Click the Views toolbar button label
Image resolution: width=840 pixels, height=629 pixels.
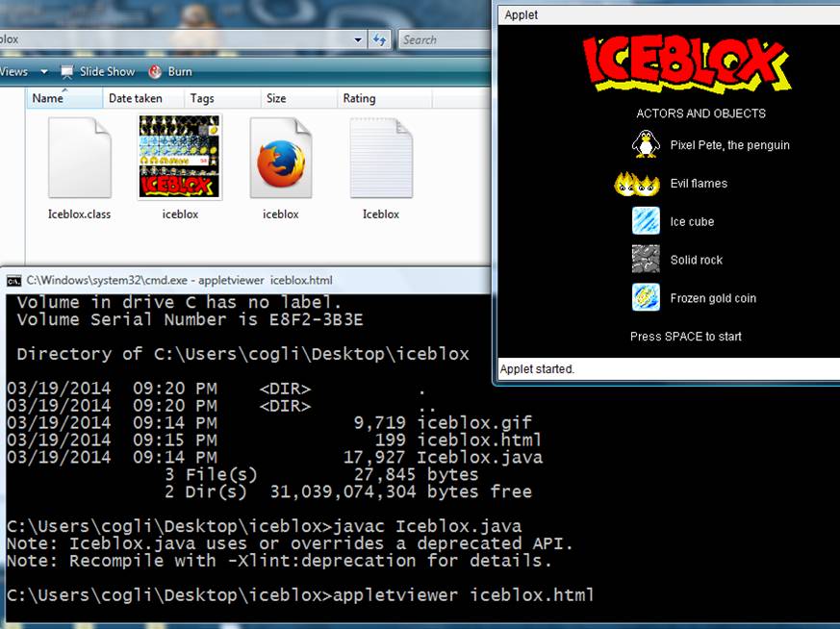(13, 72)
